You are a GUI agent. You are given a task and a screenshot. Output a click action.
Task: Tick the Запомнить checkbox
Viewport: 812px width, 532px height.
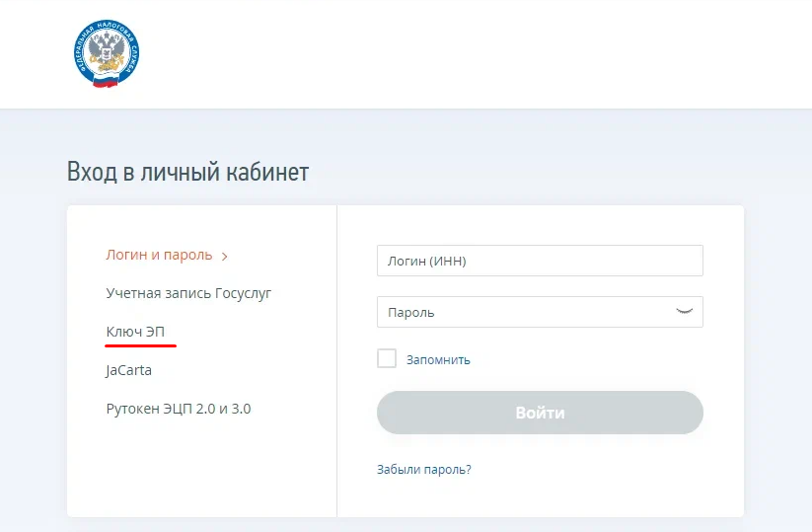pos(387,358)
